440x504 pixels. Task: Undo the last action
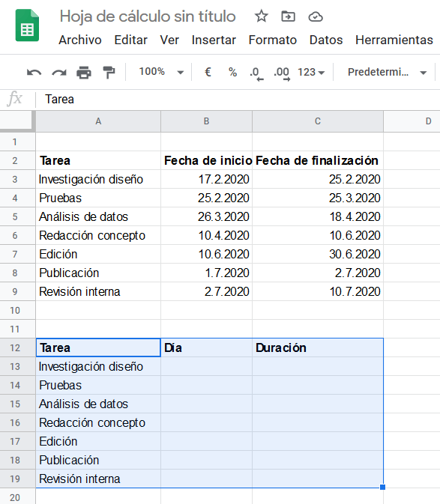(34, 73)
